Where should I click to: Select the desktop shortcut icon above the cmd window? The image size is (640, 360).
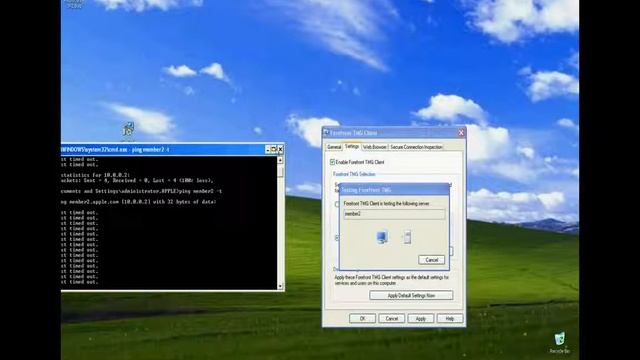coord(128,129)
